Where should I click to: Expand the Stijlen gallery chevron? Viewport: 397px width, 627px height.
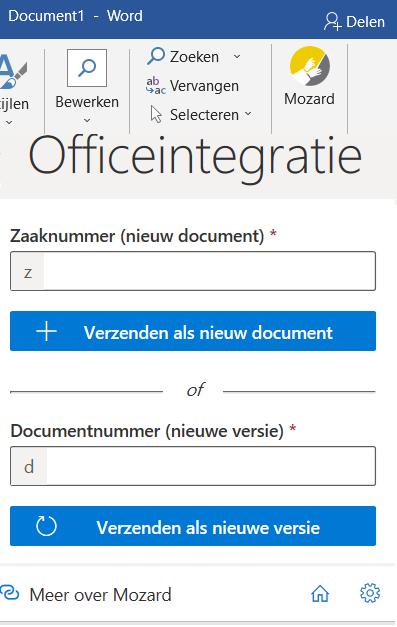click(9, 122)
